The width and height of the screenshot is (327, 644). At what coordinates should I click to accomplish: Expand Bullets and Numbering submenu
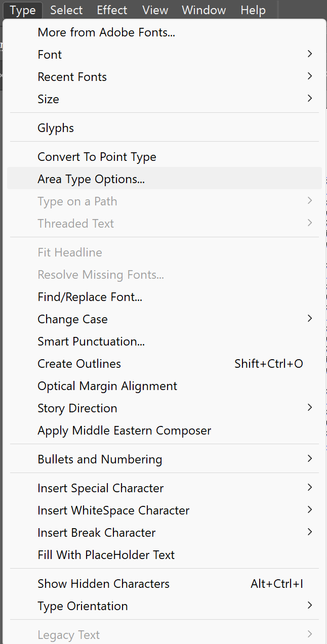tap(100, 459)
